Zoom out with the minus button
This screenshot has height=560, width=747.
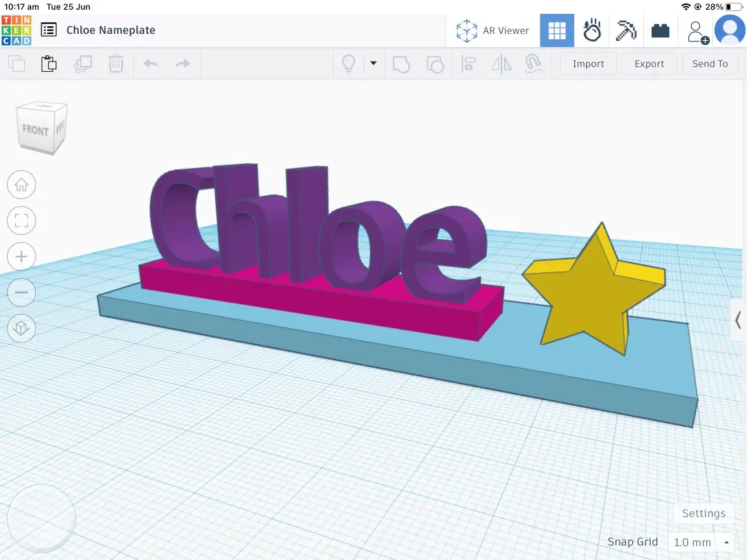pyautogui.click(x=21, y=292)
